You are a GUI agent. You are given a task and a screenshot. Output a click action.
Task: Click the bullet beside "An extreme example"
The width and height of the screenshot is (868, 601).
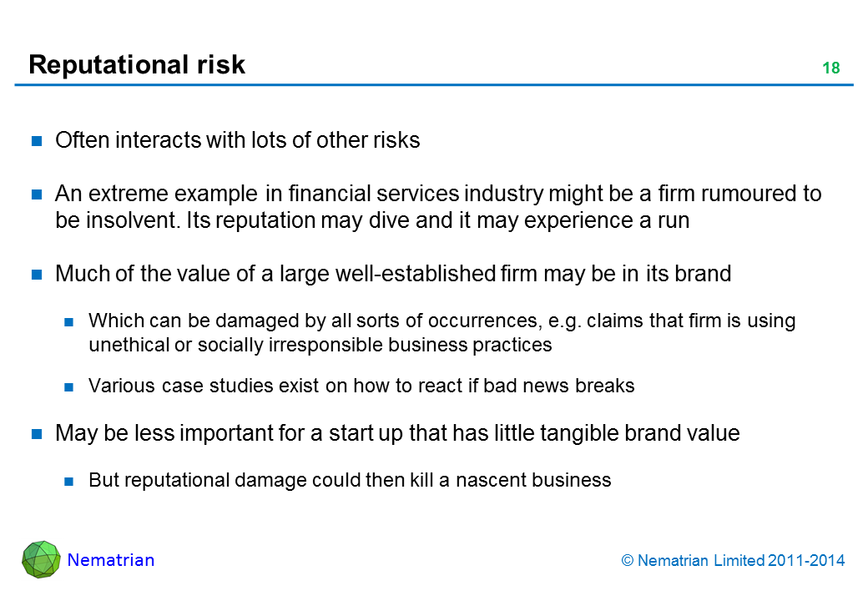(x=38, y=195)
